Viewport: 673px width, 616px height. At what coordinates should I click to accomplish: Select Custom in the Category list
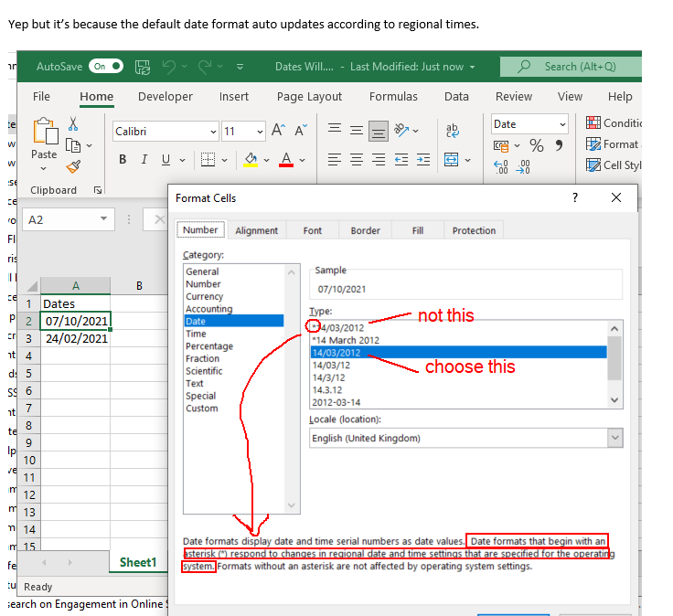point(202,409)
